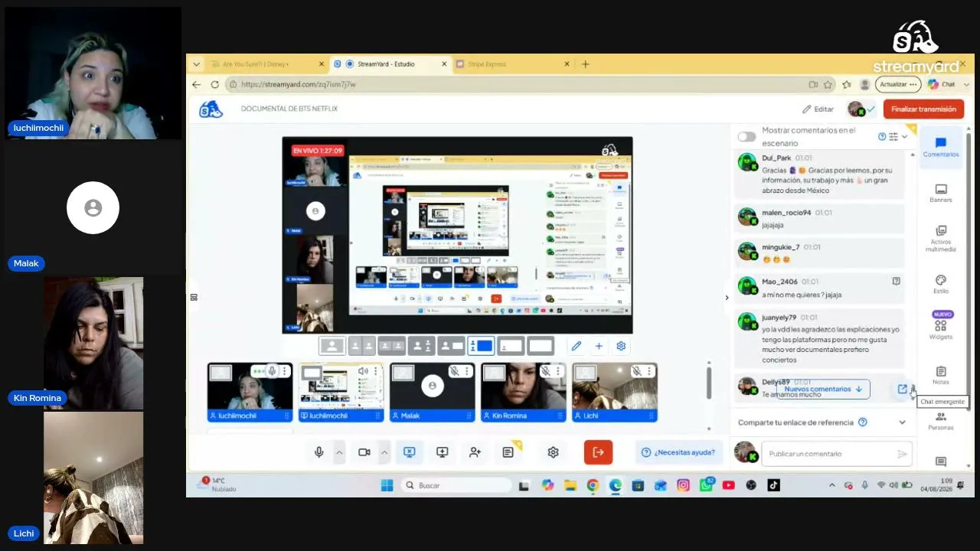
Task: Open layout settings gear icon
Action: coord(621,346)
